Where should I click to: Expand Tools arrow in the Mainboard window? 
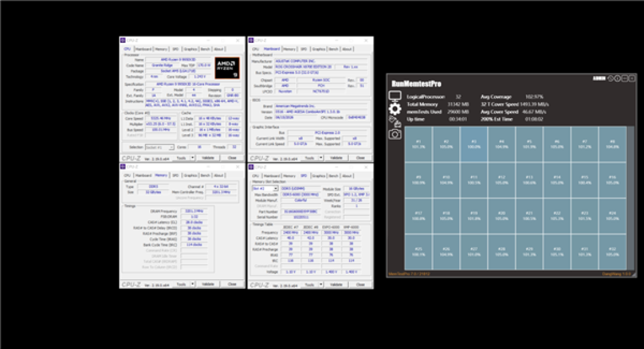point(321,158)
